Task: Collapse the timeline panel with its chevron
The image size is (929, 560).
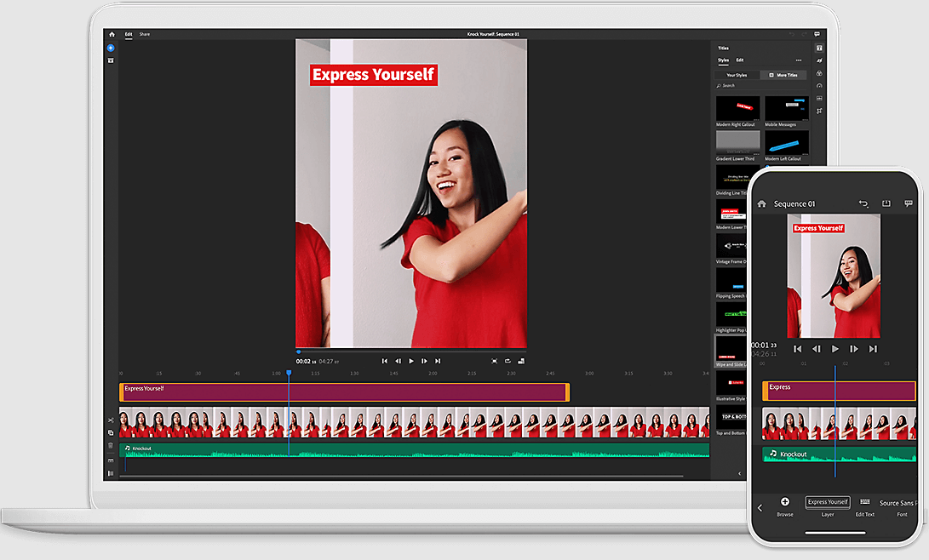Action: point(738,473)
